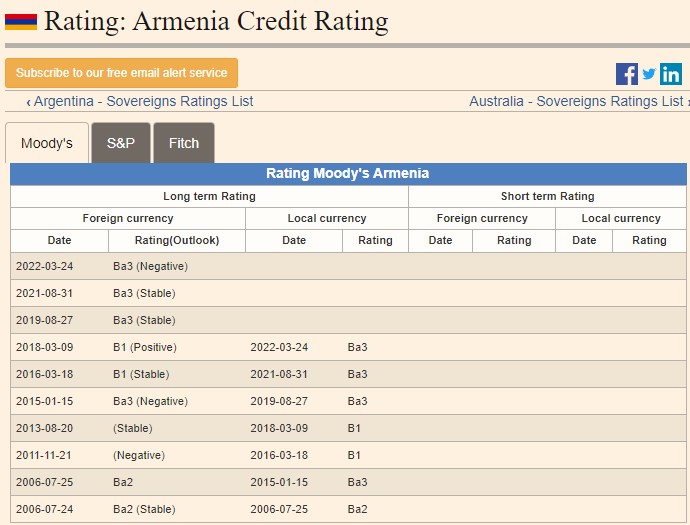Screen dimensions: 690x525
Task: Click the Rating: Armenia Credit Rating heading
Action: click(216, 21)
